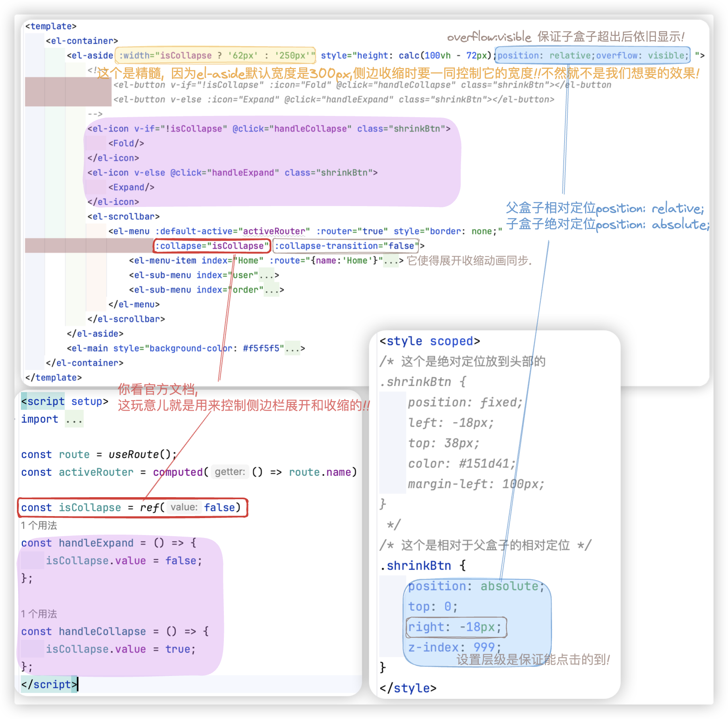Click 'position: absolute' in .shrinkBtn style

(475, 586)
